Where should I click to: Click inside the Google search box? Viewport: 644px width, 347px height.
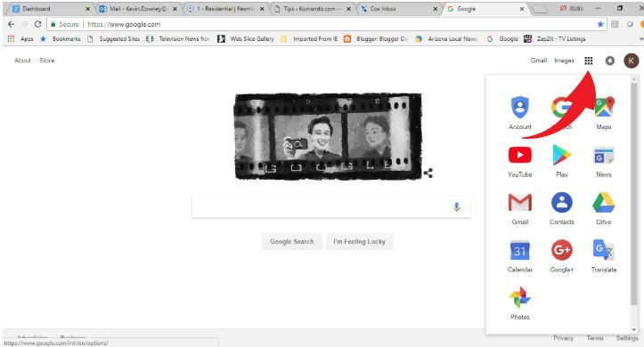coord(321,207)
